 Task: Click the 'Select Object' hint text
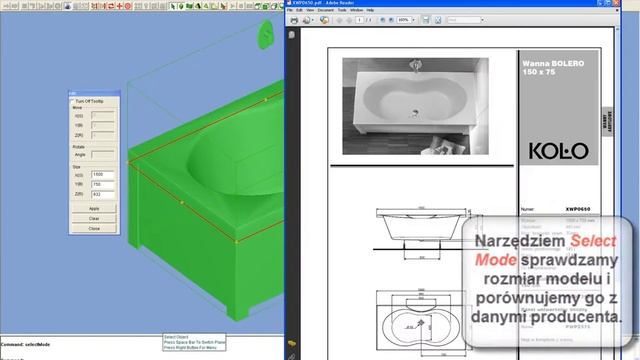pyautogui.click(x=176, y=337)
